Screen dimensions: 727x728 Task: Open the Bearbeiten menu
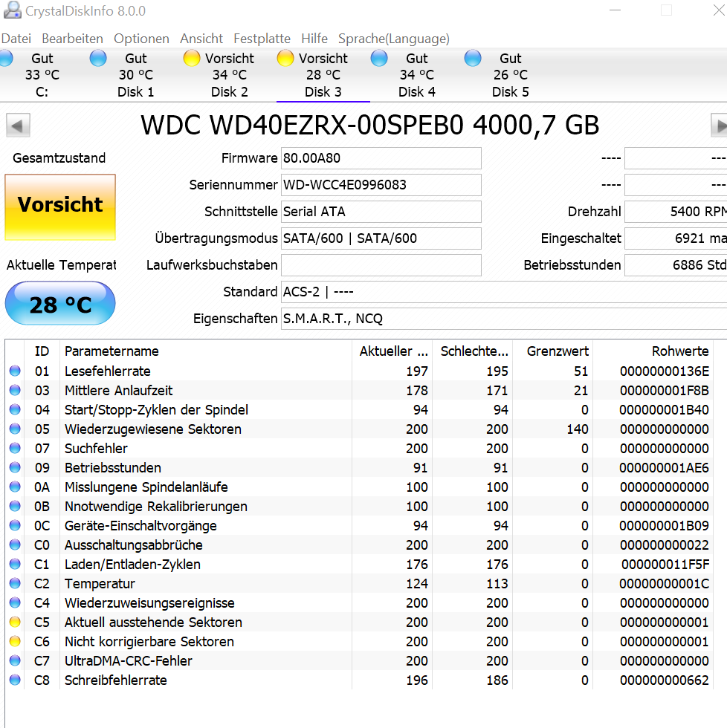click(72, 39)
